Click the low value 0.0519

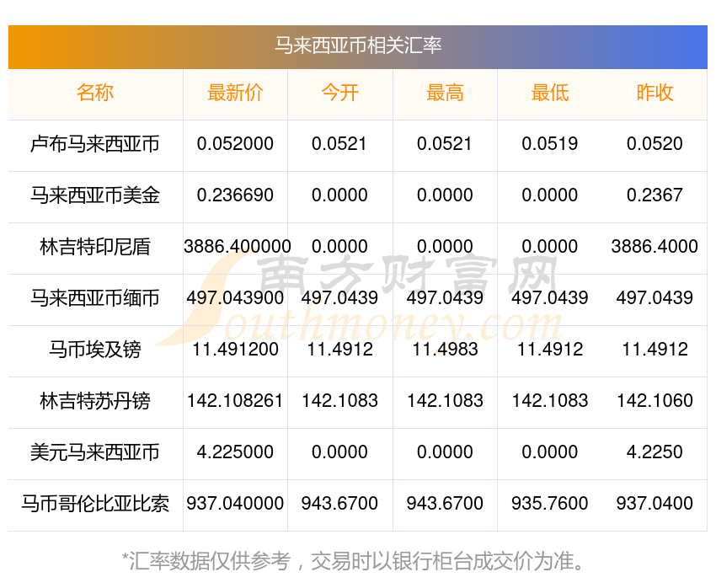tap(550, 144)
